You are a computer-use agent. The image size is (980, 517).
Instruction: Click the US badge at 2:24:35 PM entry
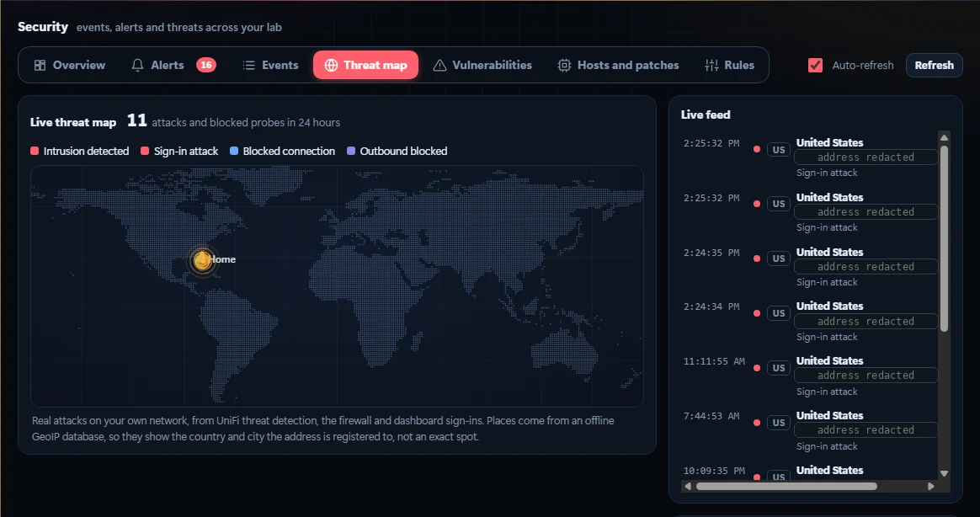779,258
